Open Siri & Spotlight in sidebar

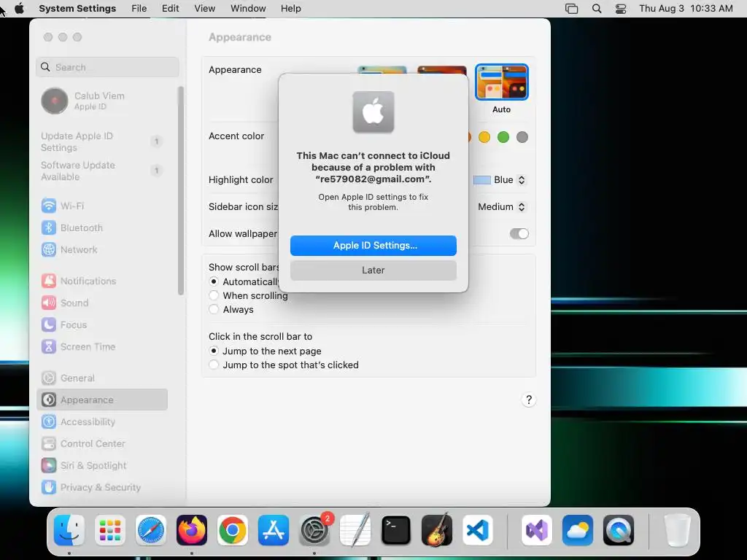click(102, 466)
